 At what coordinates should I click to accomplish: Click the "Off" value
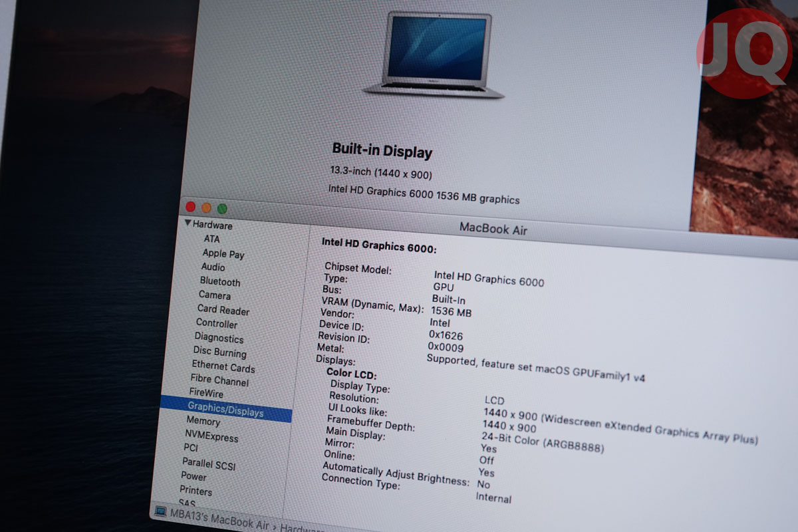pyautogui.click(x=487, y=460)
